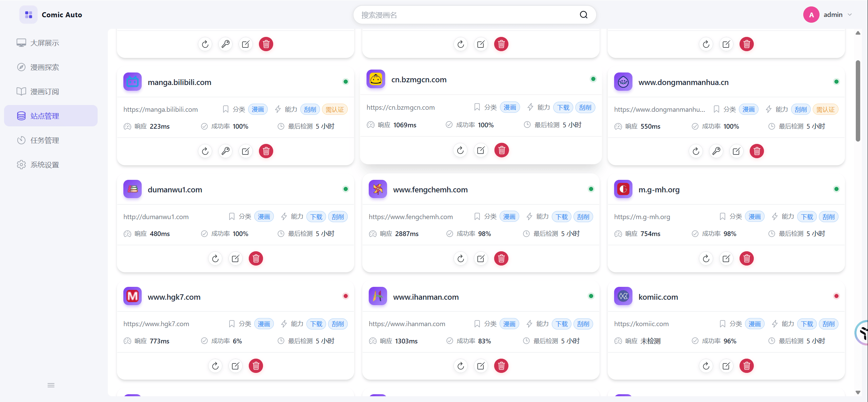
Task: Open 任务管理 in the sidebar
Action: coord(51,140)
